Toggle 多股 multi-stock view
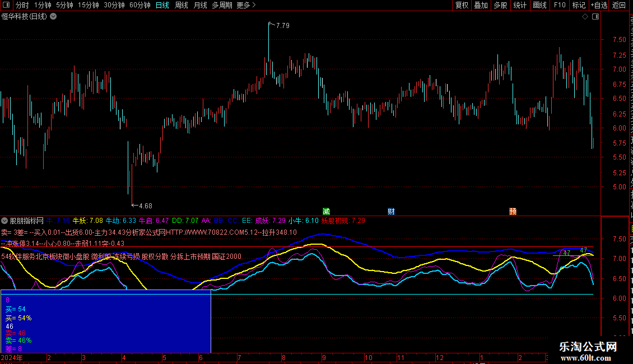The height and width of the screenshot is (364, 633). [x=500, y=5]
